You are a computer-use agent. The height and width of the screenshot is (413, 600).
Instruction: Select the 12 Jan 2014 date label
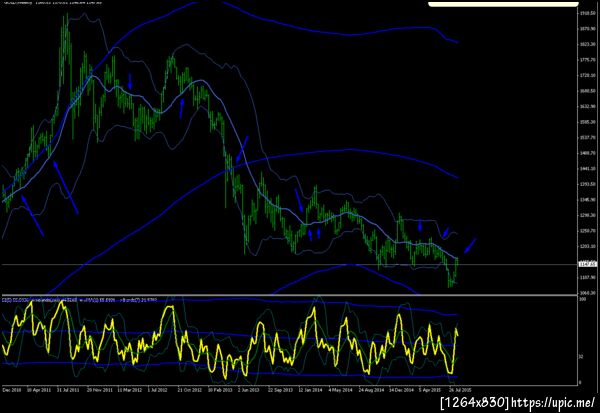coord(310,390)
